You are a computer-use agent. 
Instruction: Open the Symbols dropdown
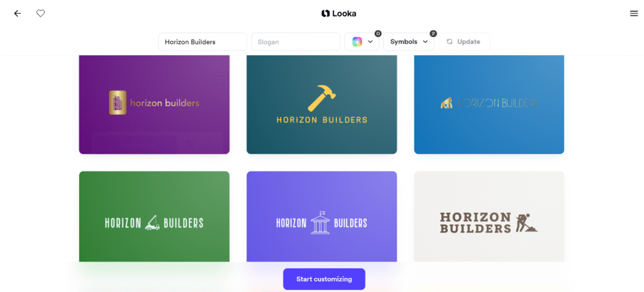tap(409, 42)
